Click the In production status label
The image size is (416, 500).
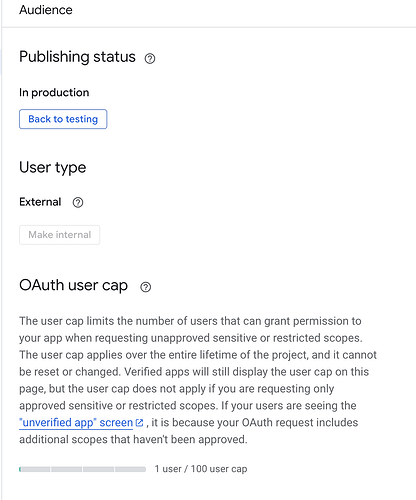[54, 92]
